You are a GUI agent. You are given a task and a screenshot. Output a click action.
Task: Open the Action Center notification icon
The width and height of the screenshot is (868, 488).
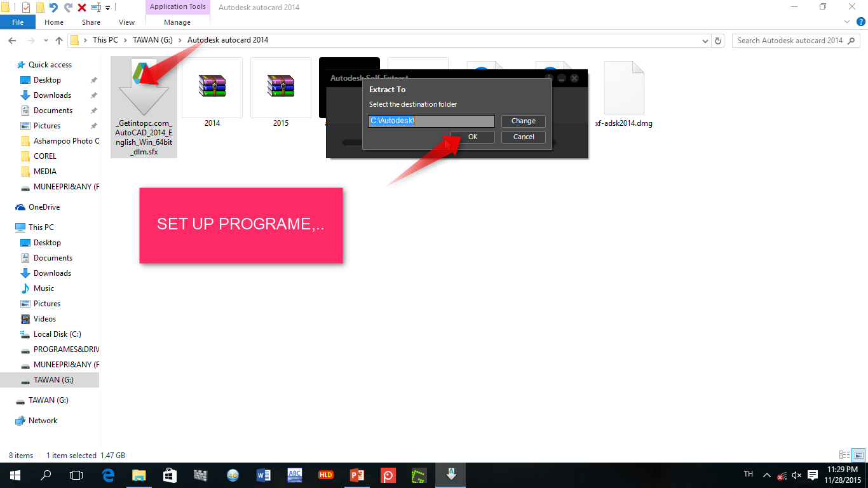(813, 475)
